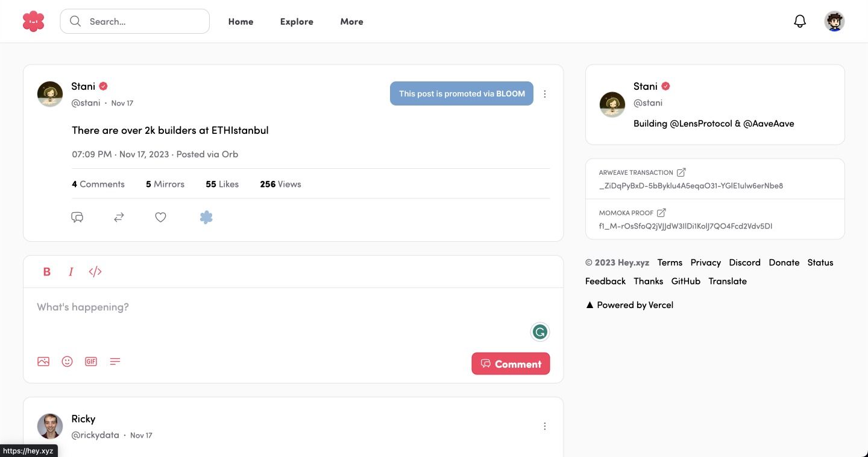The width and height of the screenshot is (868, 457).
Task: Open Stani's avatar in the post
Action: pos(50,94)
